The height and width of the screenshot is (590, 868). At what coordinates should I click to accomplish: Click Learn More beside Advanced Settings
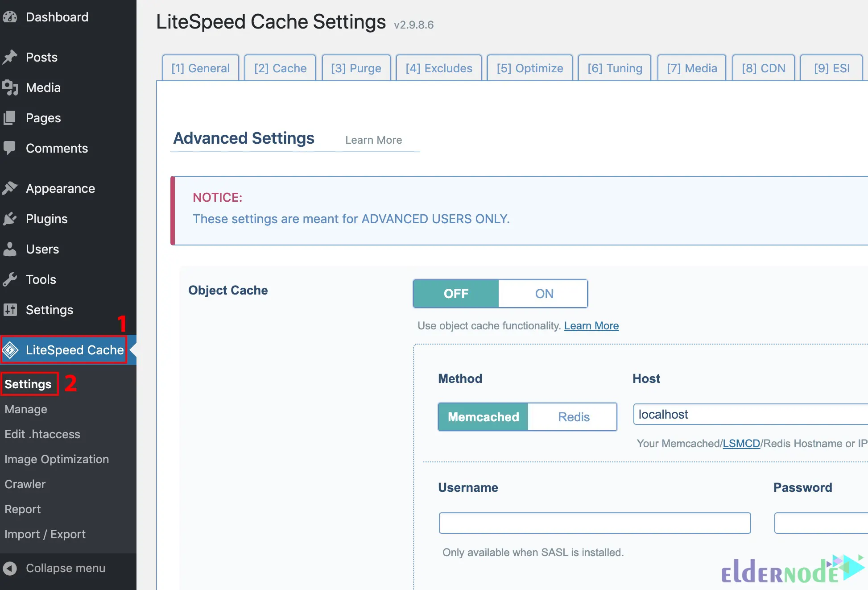(x=374, y=140)
